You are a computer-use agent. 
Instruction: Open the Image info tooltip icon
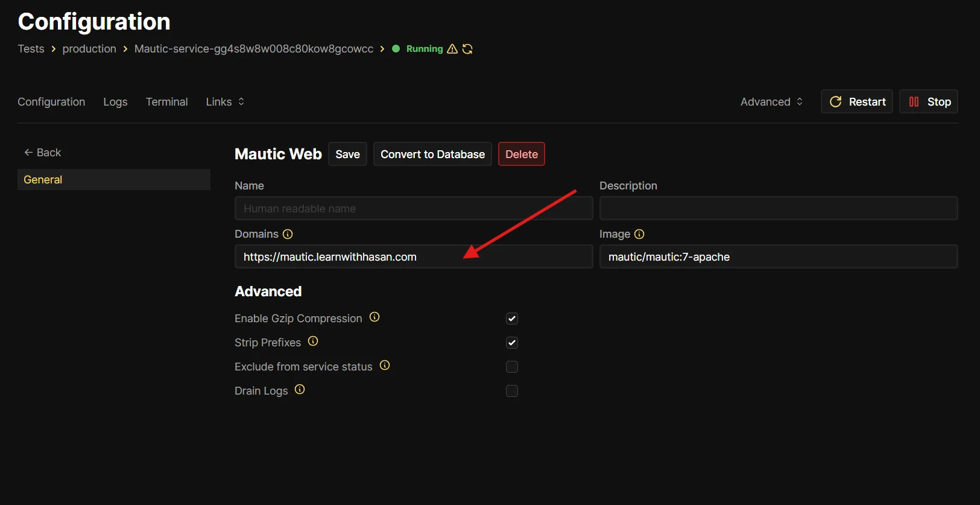tap(639, 234)
